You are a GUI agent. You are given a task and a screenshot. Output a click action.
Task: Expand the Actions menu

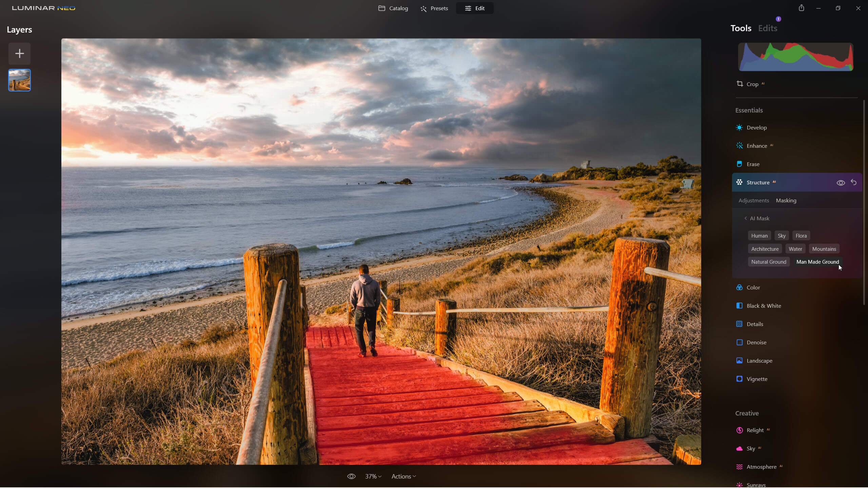pos(403,476)
